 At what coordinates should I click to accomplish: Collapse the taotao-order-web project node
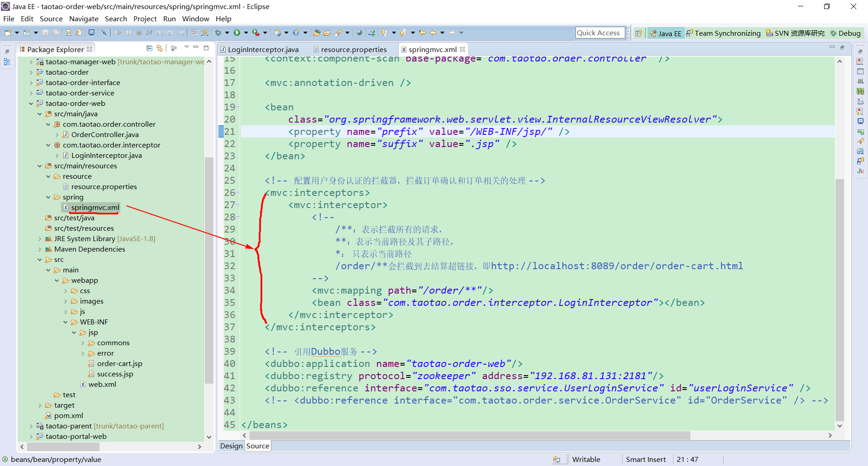(31, 104)
